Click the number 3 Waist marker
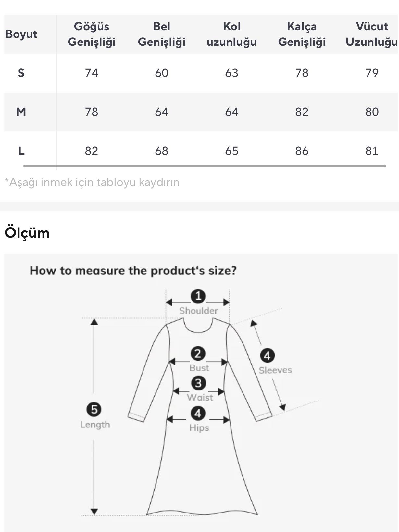399x532 pixels. click(x=198, y=383)
